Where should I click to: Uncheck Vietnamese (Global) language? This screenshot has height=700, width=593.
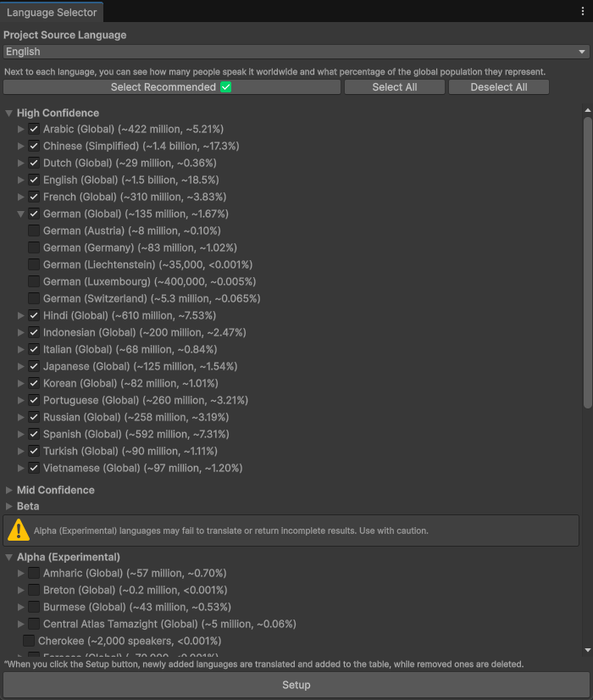[x=32, y=468]
